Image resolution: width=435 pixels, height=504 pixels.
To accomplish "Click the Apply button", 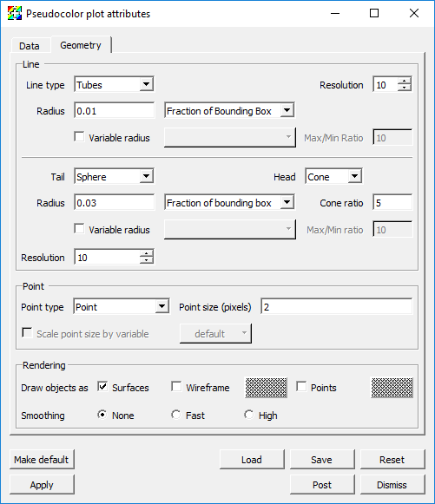I will coord(42,485).
